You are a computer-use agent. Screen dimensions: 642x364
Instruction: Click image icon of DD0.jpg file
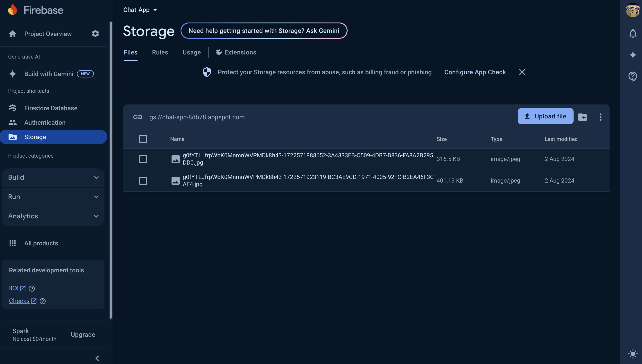coord(175,159)
